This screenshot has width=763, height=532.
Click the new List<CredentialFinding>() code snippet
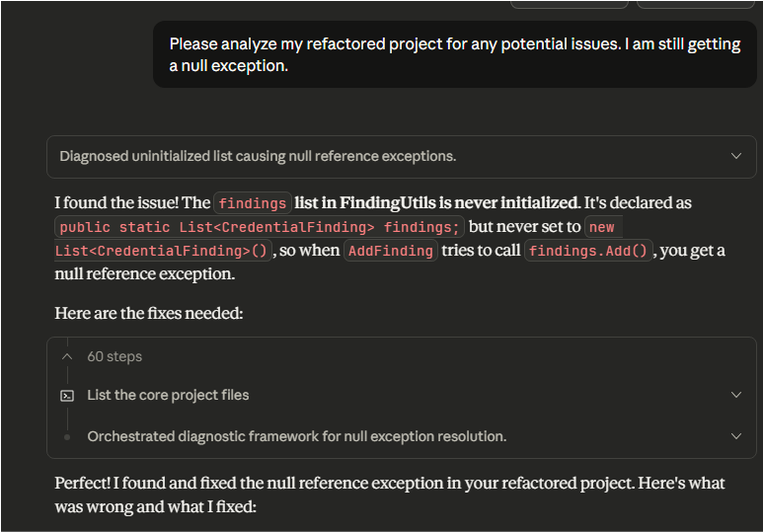(163, 251)
